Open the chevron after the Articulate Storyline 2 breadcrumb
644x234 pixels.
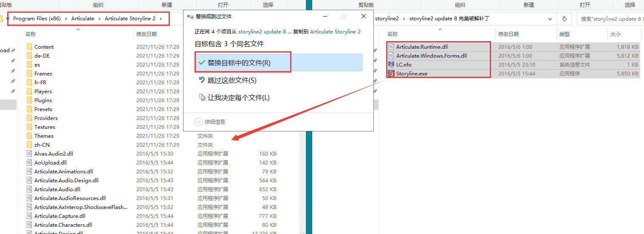(x=161, y=19)
